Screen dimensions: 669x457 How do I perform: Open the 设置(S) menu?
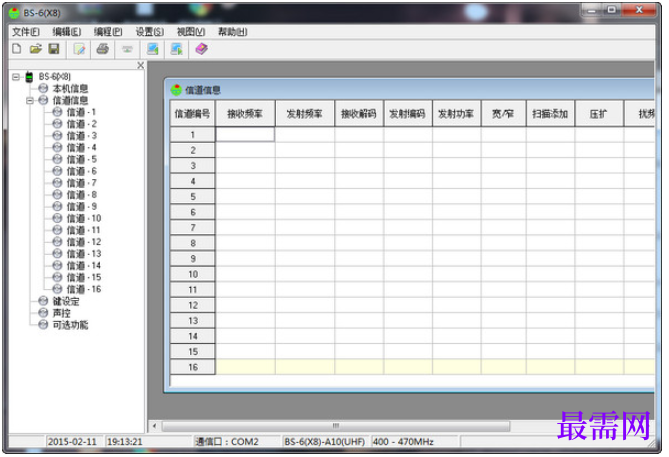[149, 32]
